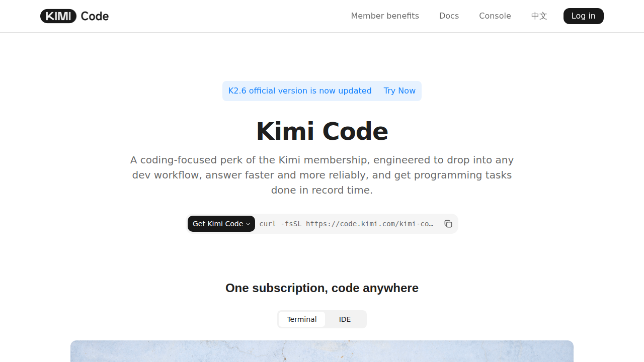Open Member benefits page
Viewport: 644px width, 362px height.
click(385, 16)
